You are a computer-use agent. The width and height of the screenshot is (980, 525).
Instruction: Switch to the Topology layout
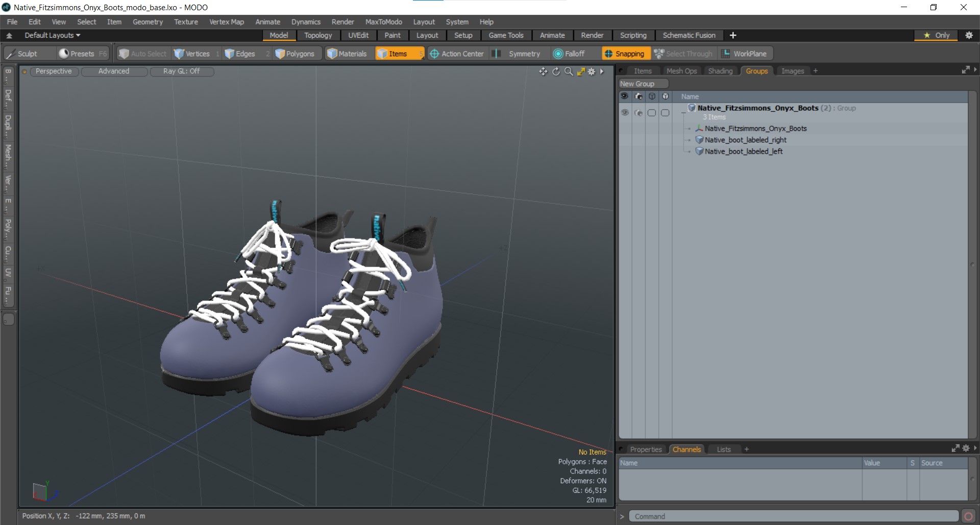[318, 35]
